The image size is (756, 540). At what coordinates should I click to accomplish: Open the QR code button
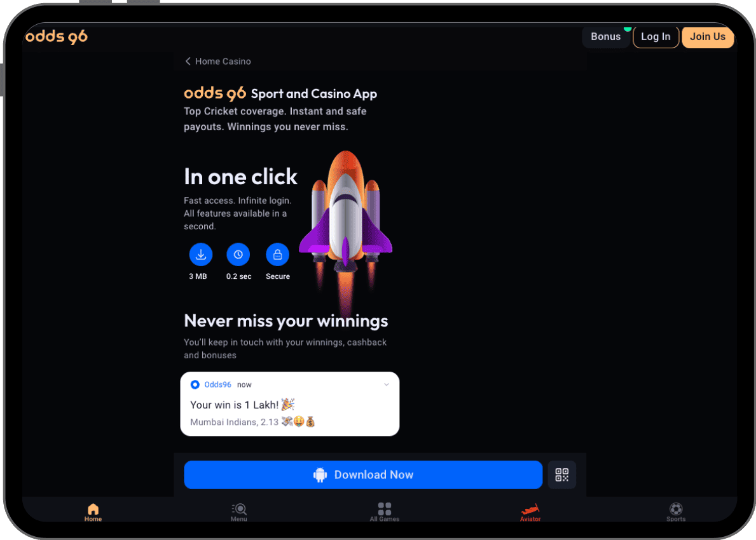click(x=561, y=475)
